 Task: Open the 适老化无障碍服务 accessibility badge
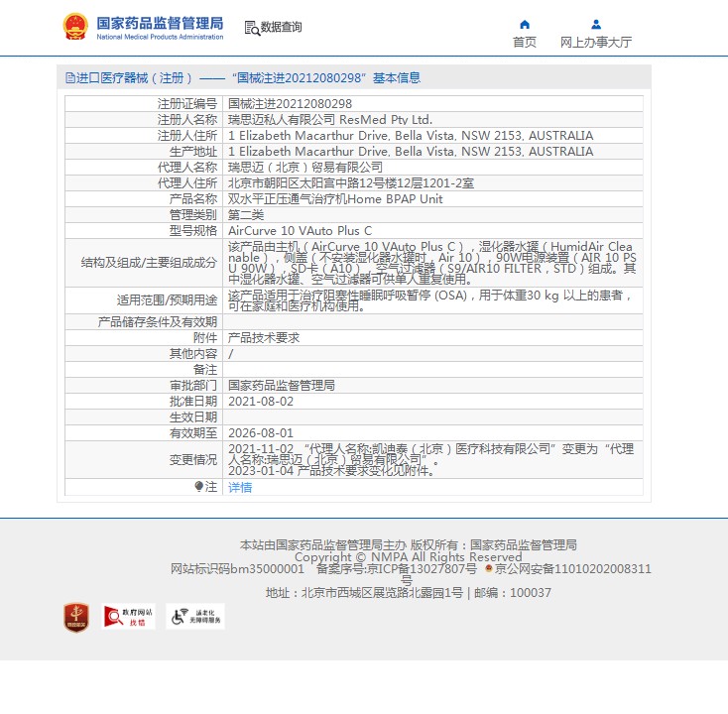pyautogui.click(x=195, y=617)
